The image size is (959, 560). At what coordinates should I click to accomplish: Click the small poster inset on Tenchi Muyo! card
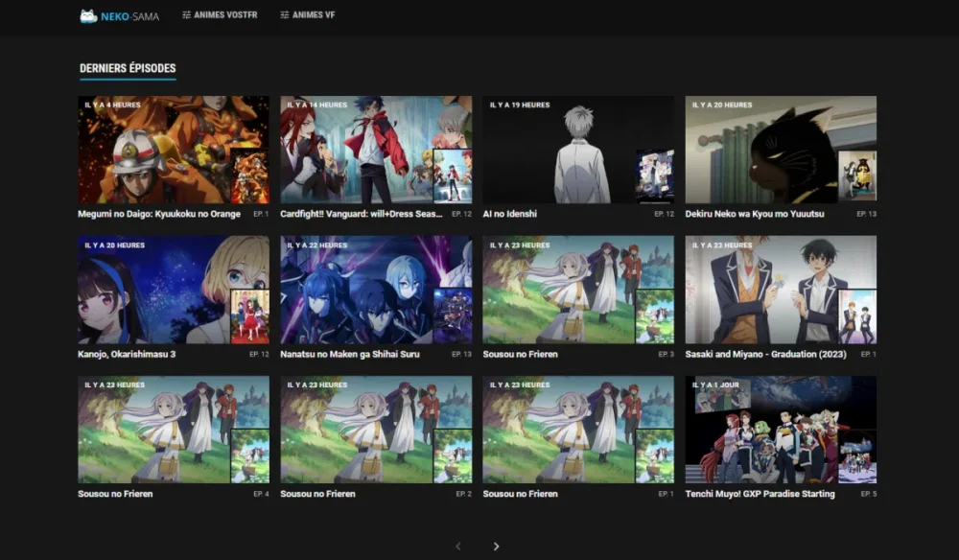coord(857,456)
